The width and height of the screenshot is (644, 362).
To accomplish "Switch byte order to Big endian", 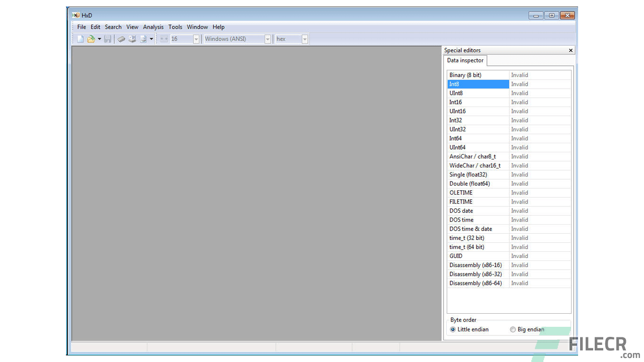I will (513, 329).
